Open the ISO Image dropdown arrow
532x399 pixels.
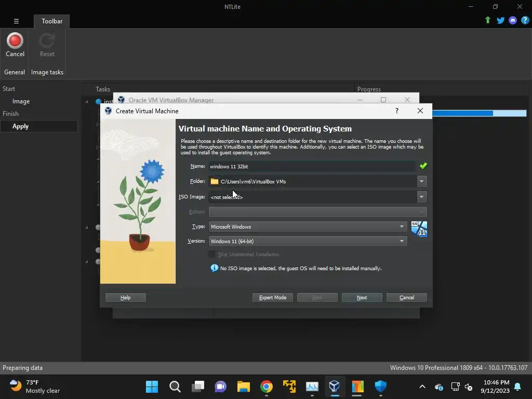coord(422,197)
